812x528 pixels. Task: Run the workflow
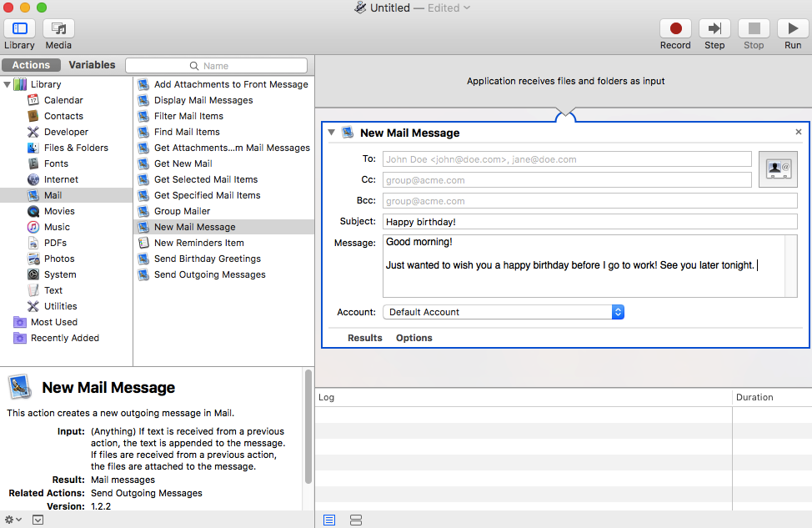pos(793,28)
